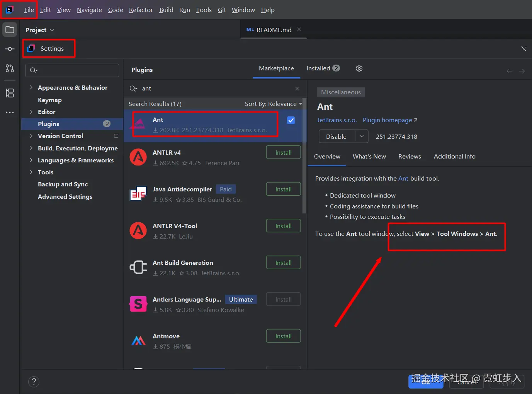Open the Commit tool window icon

tap(10, 49)
